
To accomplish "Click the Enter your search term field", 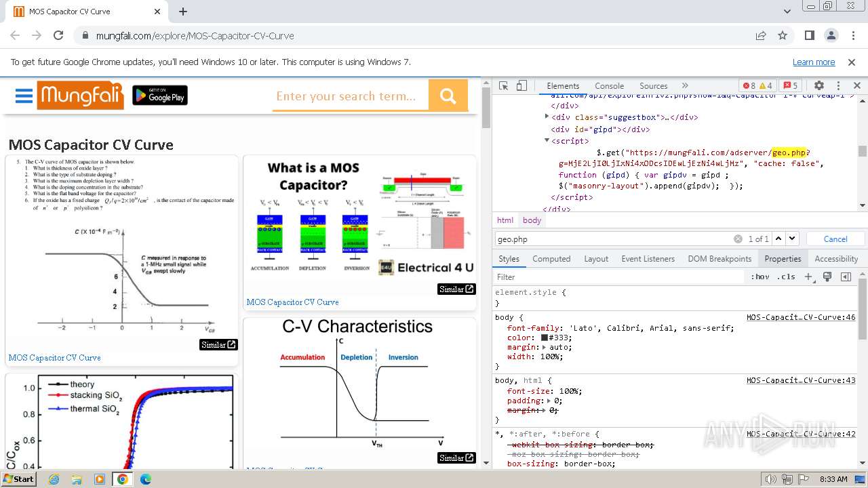I will tap(350, 96).
